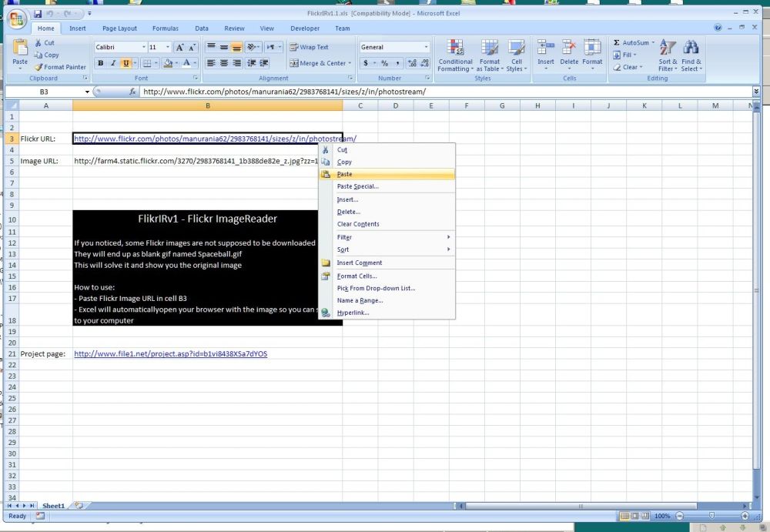This screenshot has height=532, width=770.
Task: Toggle Align Text Right
Action: (x=236, y=63)
